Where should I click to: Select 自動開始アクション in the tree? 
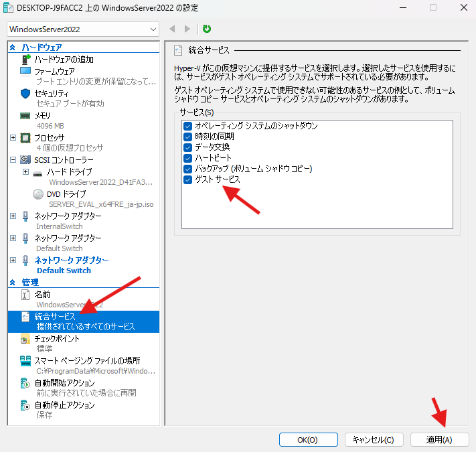click(x=64, y=383)
